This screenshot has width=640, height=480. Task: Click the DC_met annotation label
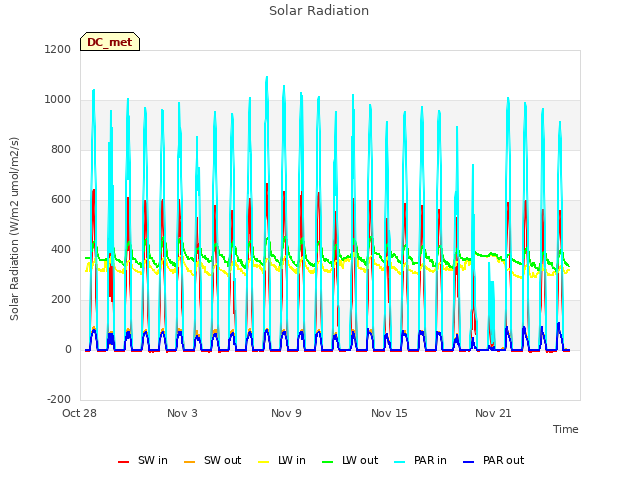(x=110, y=42)
